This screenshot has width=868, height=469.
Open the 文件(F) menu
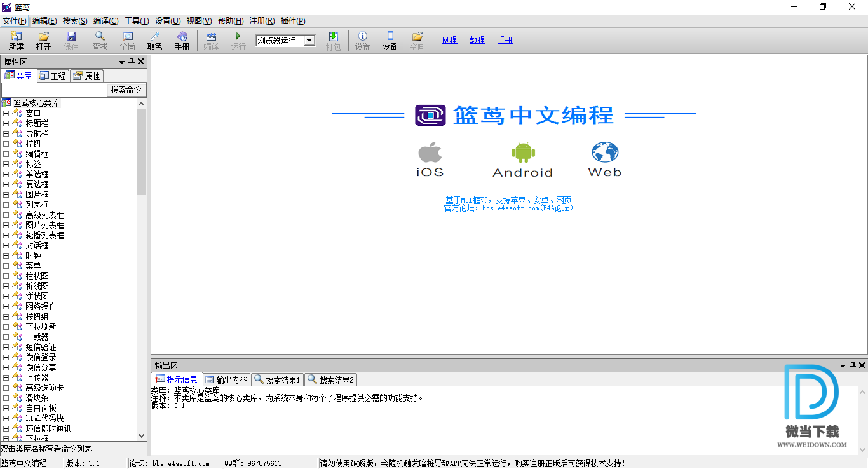coord(14,21)
